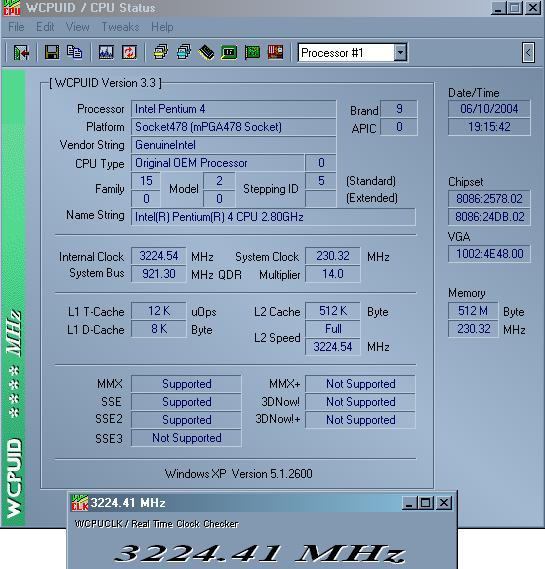Click the System Bus value 921.30
The image size is (545, 569).
[159, 274]
